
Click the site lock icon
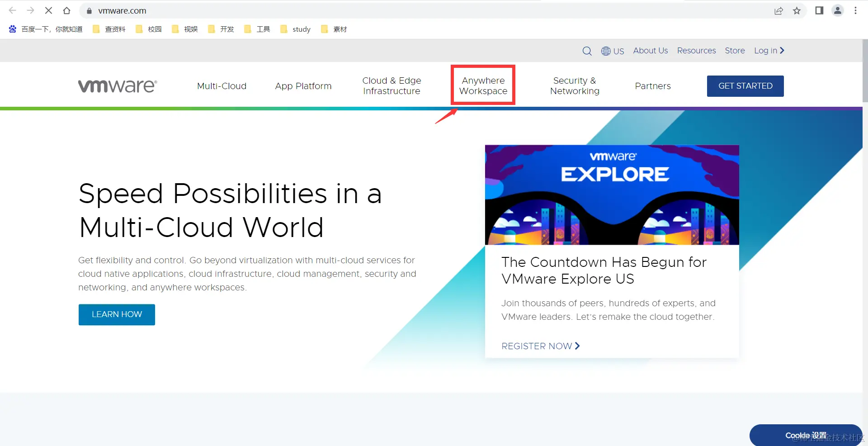pyautogui.click(x=89, y=11)
